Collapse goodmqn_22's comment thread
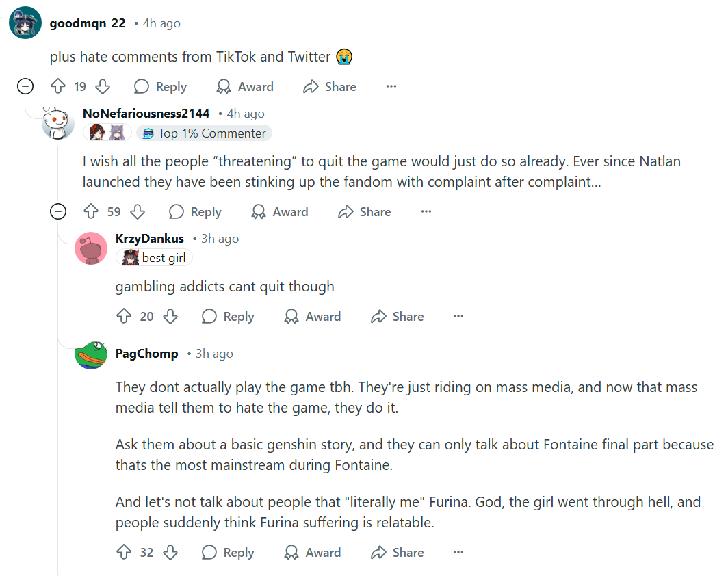Screen dimensions: 728x576 25,87
